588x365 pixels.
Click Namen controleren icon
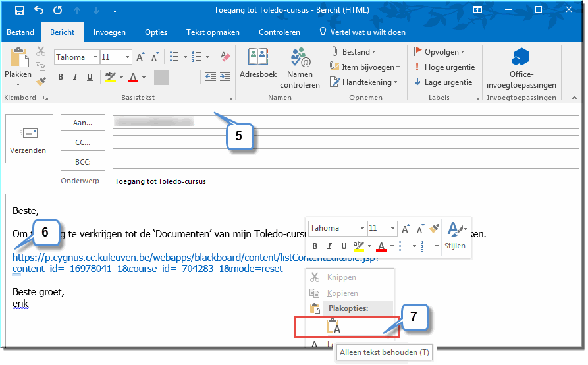pyautogui.click(x=300, y=57)
